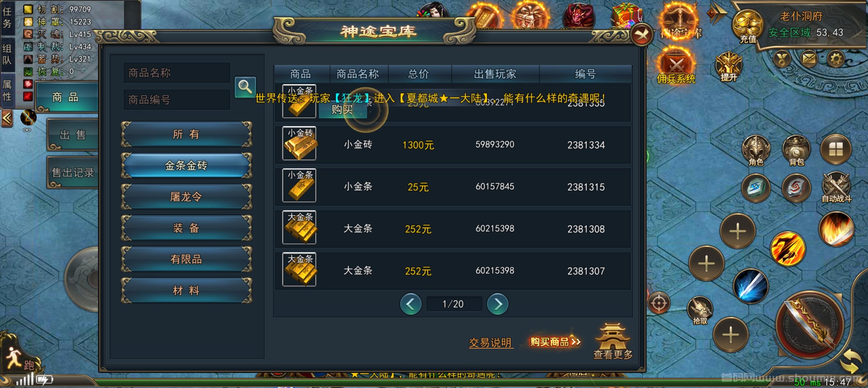Image resolution: width=868 pixels, height=388 pixels.
Task: Click the magnifier search icon
Action: point(245,87)
